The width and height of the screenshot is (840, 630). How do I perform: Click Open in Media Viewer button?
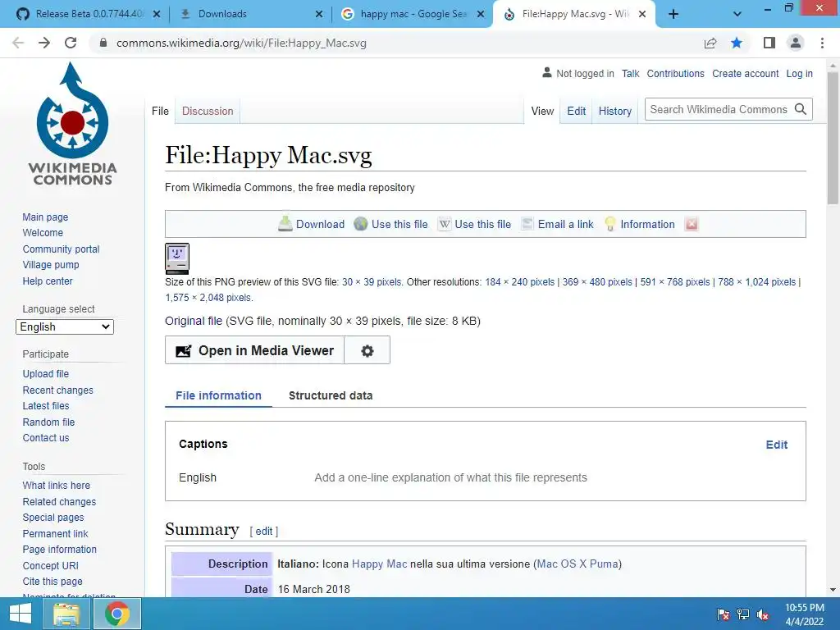pos(255,350)
